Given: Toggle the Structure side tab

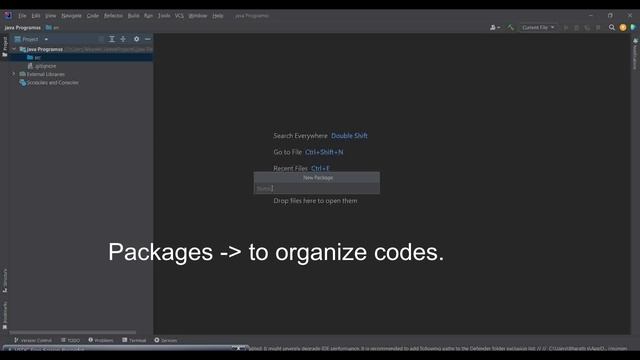Looking at the screenshot, I should [5, 280].
